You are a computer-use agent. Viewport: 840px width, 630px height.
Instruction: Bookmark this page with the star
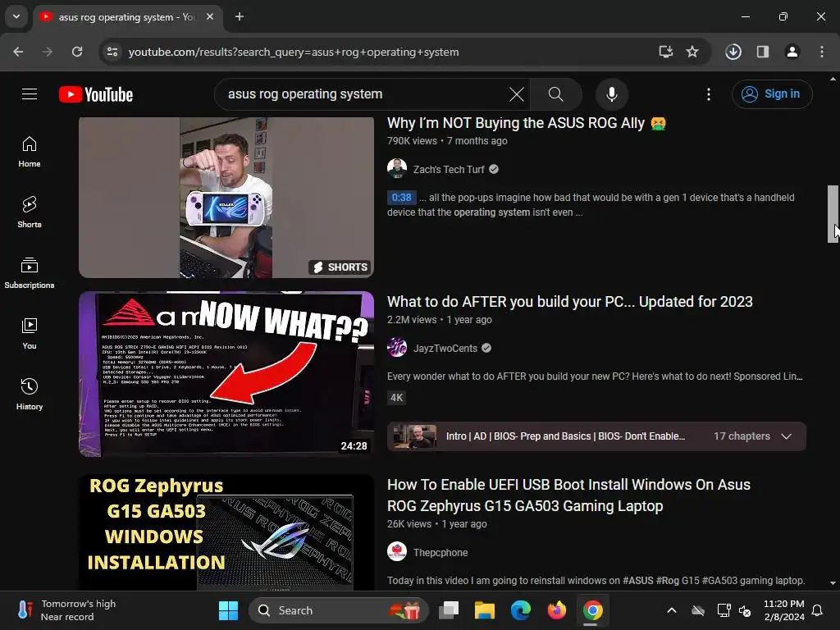[692, 52]
